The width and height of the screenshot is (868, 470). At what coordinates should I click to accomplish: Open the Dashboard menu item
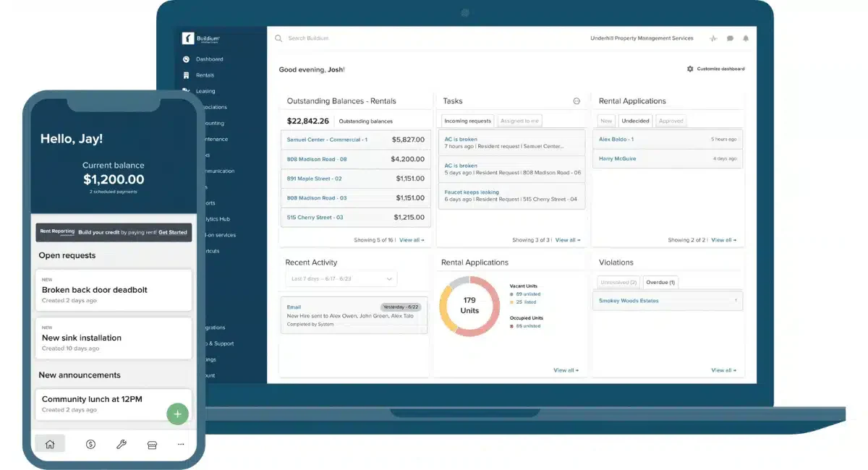pos(210,59)
